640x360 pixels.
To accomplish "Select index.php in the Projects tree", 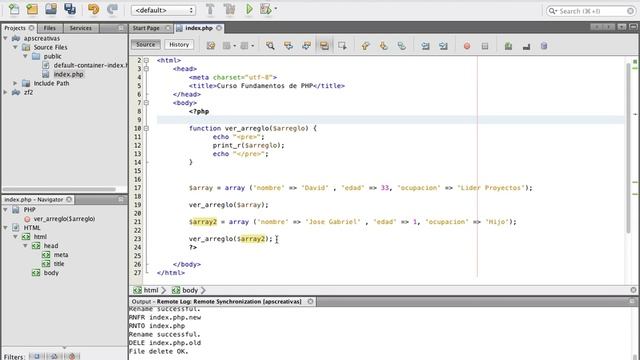I will 68,74.
